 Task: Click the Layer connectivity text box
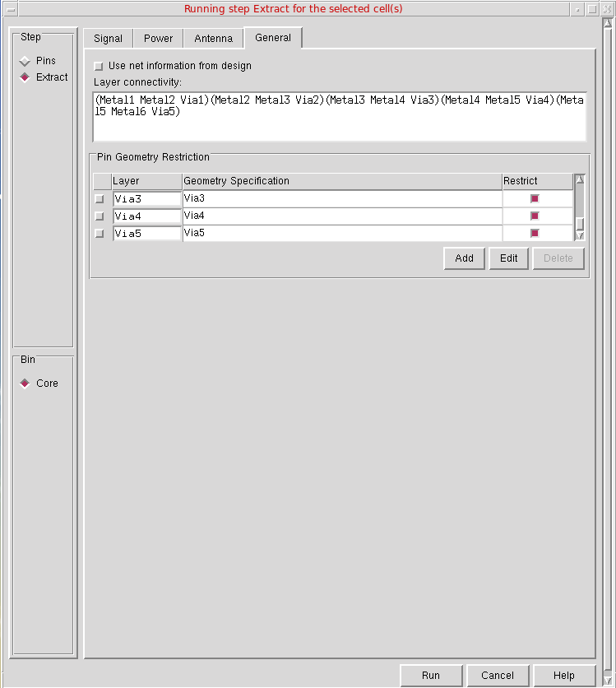[x=340, y=117]
